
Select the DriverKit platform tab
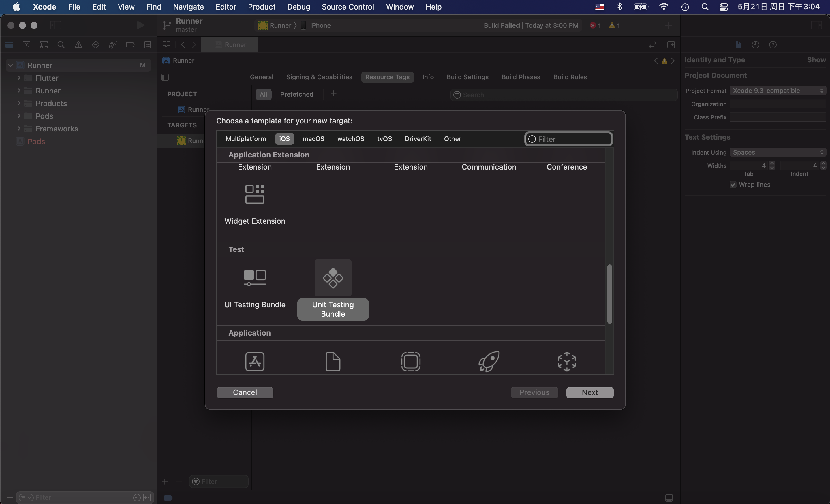tap(418, 139)
